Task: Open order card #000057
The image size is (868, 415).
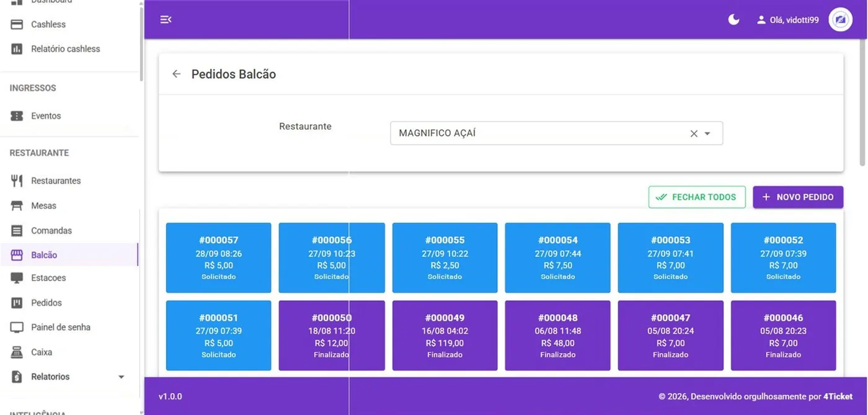Action: coord(219,258)
